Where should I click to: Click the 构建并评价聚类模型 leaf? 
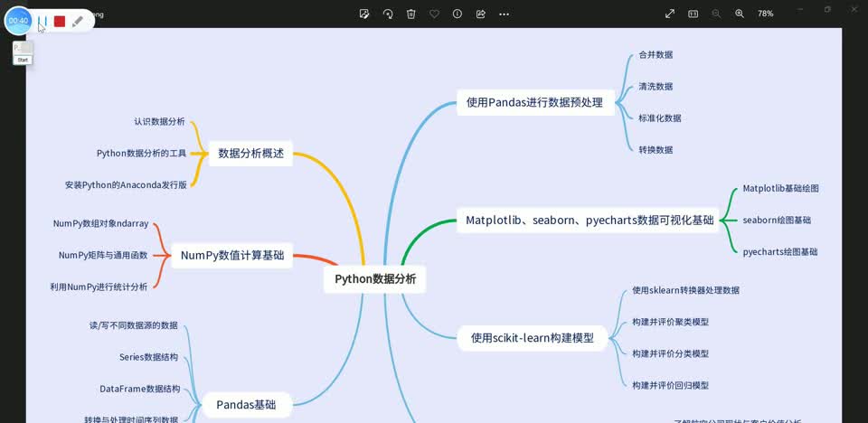pos(670,322)
